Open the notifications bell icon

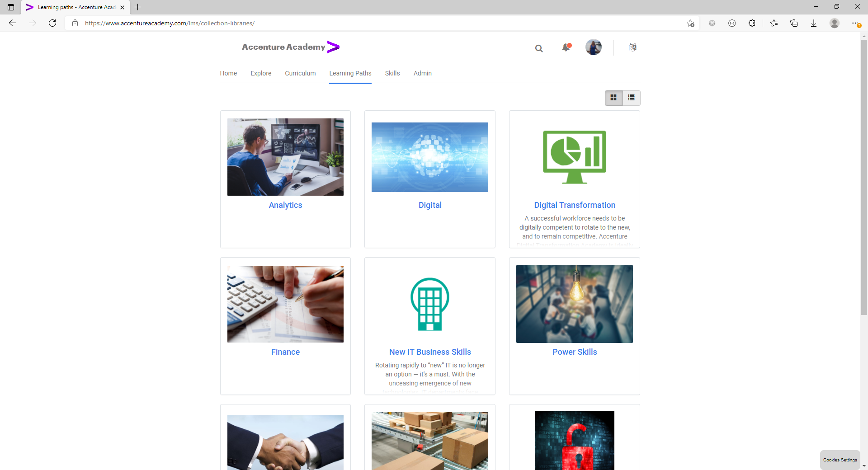pyautogui.click(x=566, y=47)
